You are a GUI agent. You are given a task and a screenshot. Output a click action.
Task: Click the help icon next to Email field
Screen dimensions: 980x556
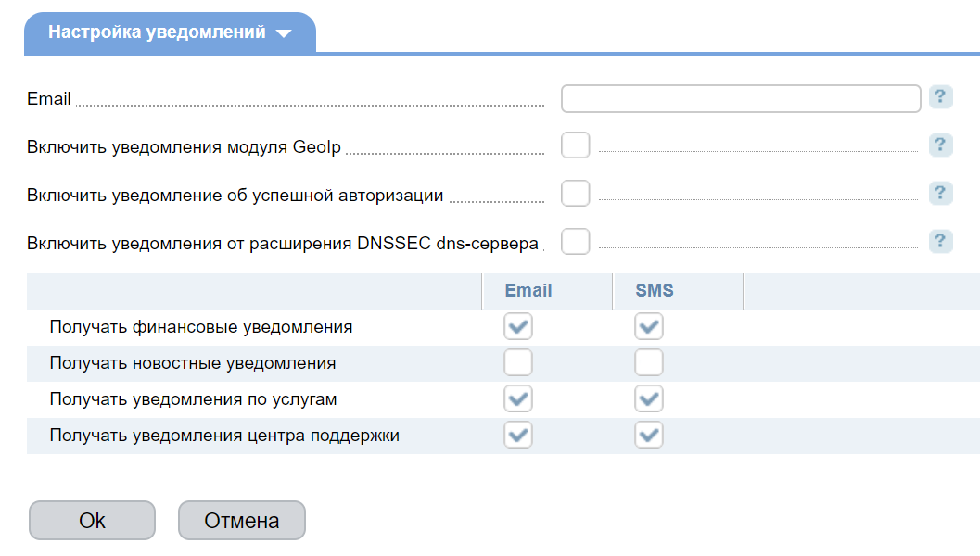tap(940, 96)
